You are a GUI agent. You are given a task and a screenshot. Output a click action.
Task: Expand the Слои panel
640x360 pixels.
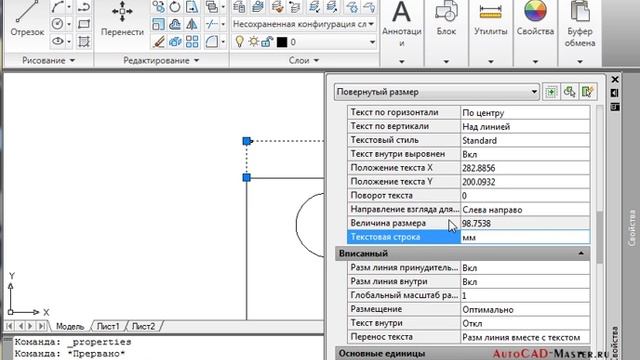coord(304,60)
